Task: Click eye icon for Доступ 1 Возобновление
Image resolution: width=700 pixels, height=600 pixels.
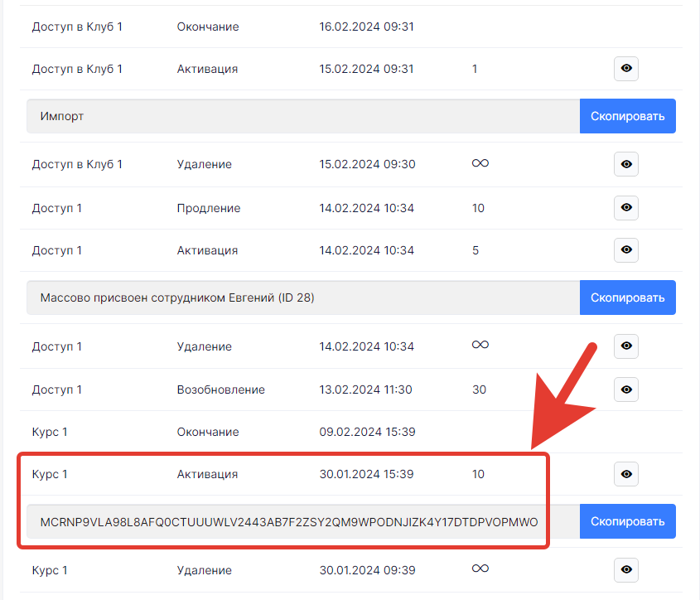Action: pos(625,390)
